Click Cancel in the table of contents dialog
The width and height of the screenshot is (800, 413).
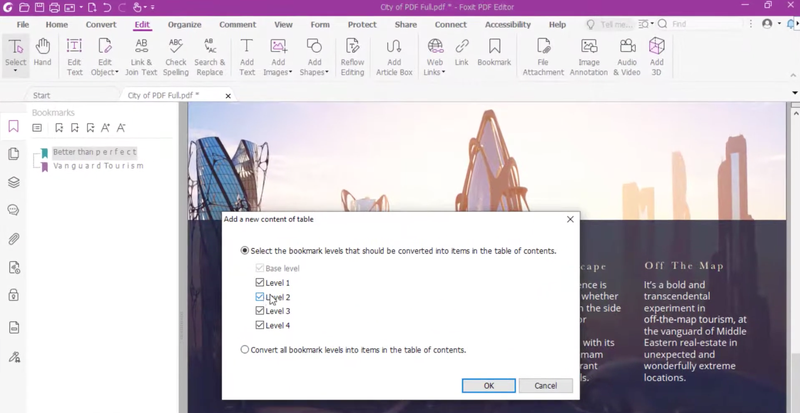coord(545,385)
